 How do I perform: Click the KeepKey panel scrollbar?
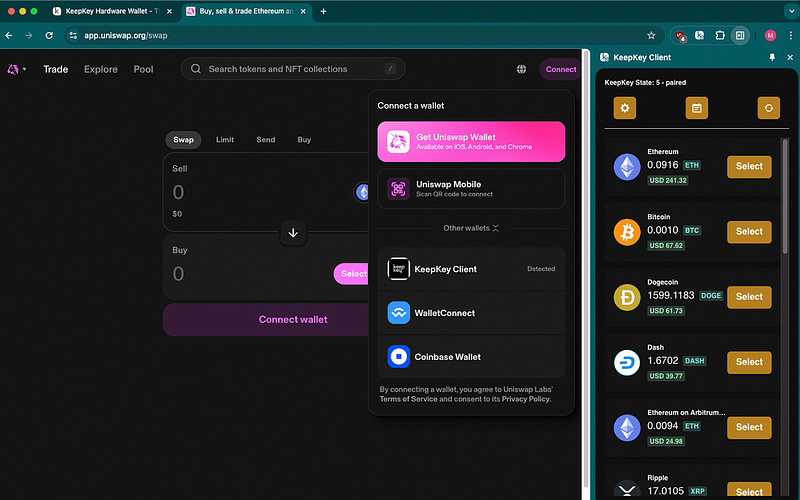pyautogui.click(x=784, y=200)
